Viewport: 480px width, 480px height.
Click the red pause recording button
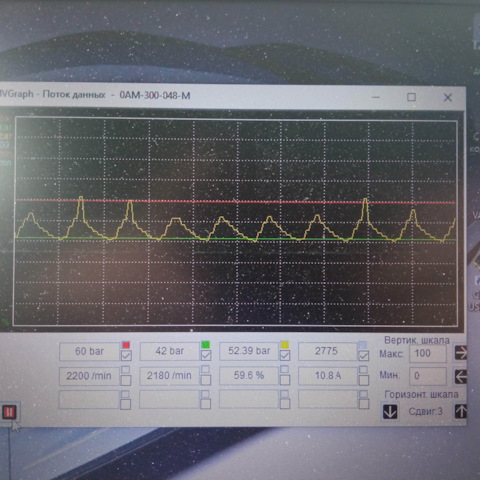9,412
